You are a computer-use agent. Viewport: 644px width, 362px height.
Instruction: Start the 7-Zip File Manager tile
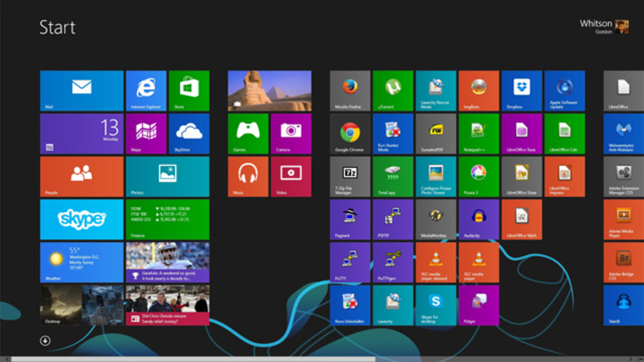pyautogui.click(x=350, y=176)
